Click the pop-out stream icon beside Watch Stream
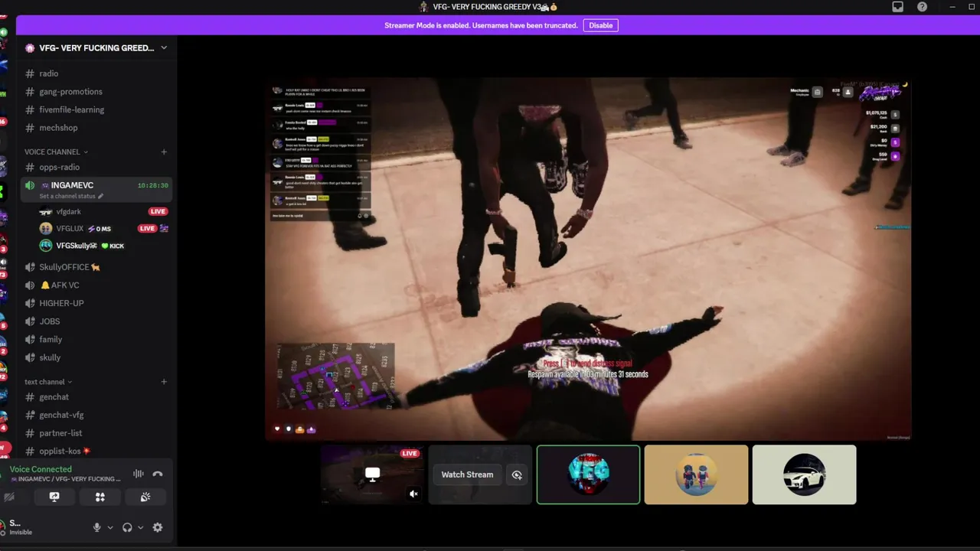980x551 pixels. (x=517, y=474)
